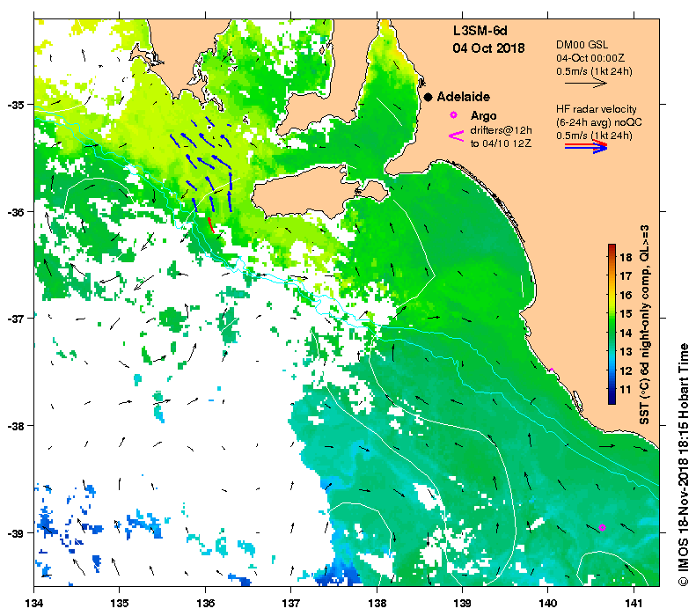
Task: Click the '141' longitude axis label
Action: point(634,603)
